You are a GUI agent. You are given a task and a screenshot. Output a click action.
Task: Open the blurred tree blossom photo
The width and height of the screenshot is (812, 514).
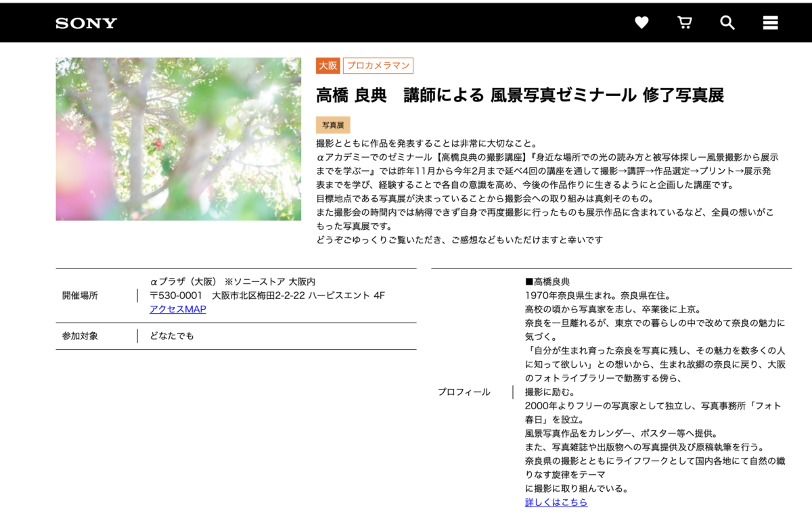[x=178, y=139]
